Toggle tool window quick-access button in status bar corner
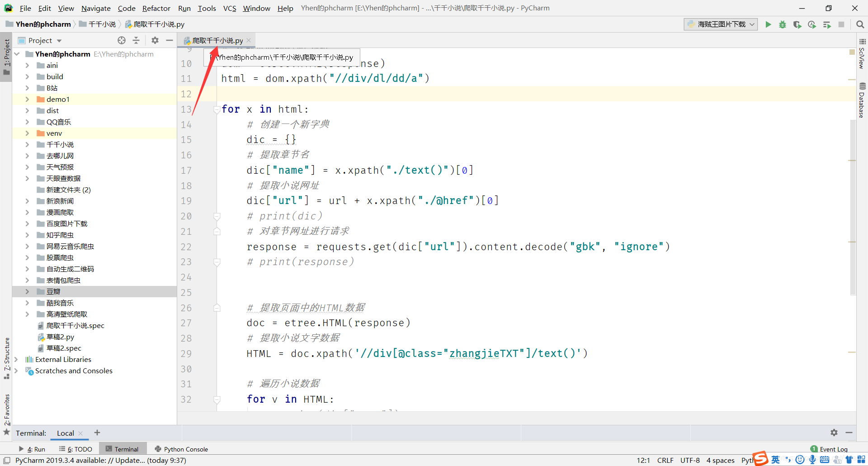The width and height of the screenshot is (868, 466). click(7, 460)
